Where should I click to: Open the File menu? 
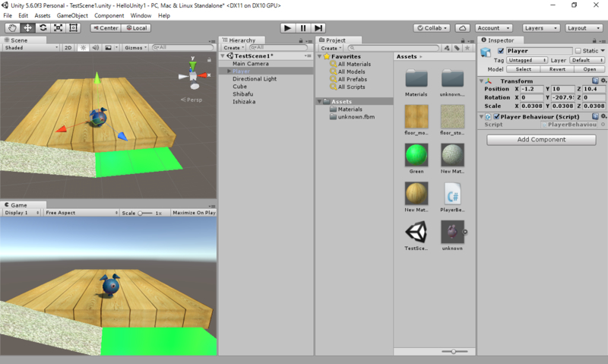click(x=8, y=15)
